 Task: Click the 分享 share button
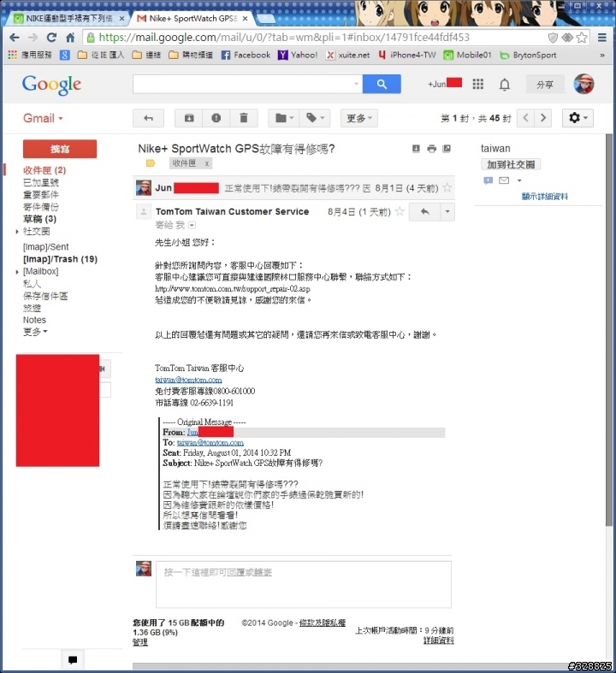pyautogui.click(x=545, y=85)
